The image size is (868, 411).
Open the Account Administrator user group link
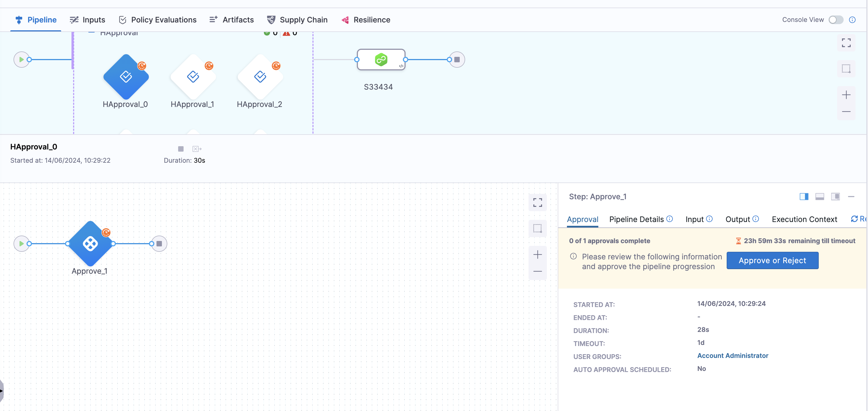733,356
